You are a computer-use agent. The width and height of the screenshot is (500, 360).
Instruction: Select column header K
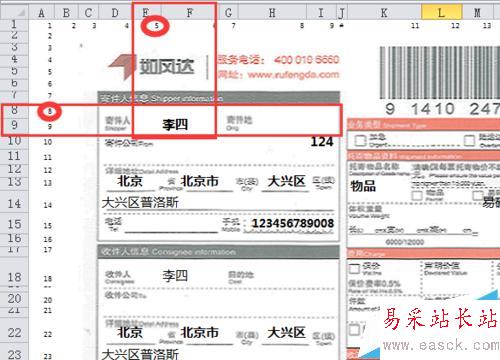coord(384,13)
